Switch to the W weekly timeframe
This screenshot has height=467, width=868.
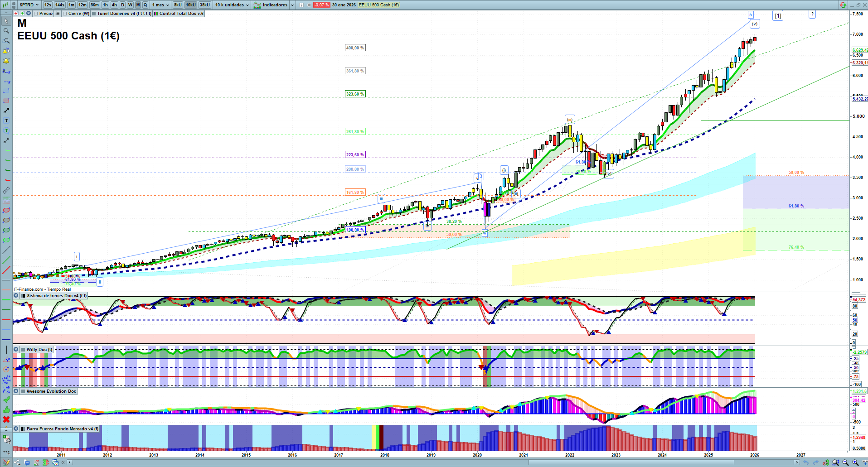pos(130,5)
